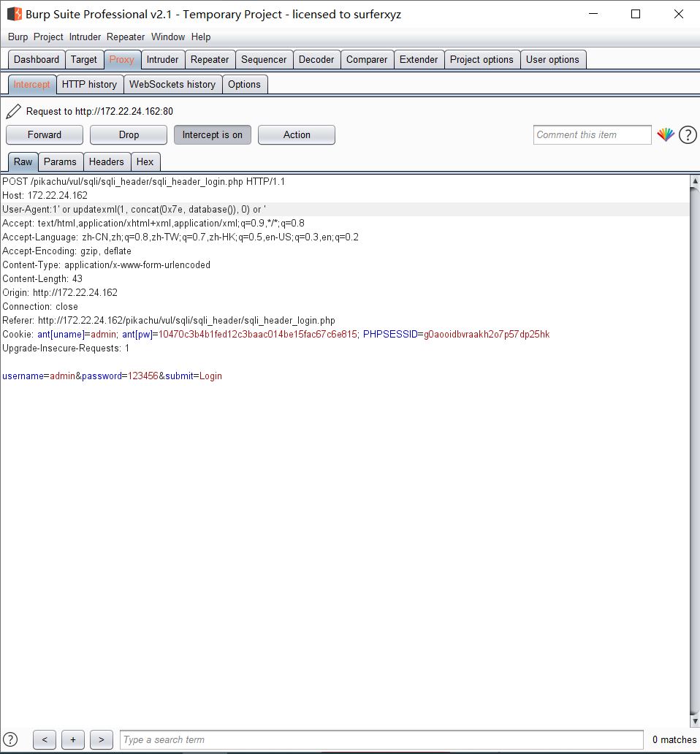Screen dimensions: 700x754
Task: Open the Repeater menu in menu bar
Action: coord(126,37)
